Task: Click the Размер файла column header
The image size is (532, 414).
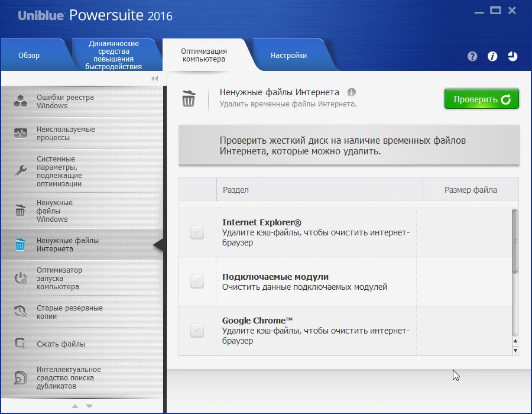Action: coord(471,190)
